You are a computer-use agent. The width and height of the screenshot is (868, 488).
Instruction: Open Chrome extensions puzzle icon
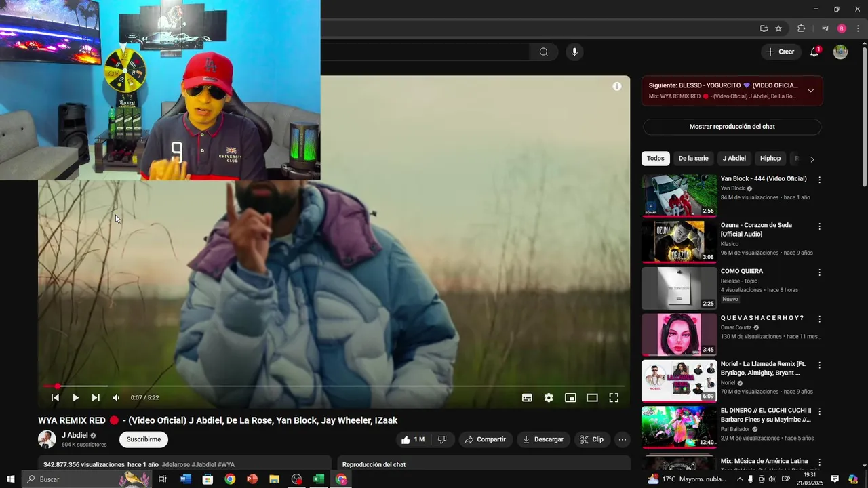[801, 28]
